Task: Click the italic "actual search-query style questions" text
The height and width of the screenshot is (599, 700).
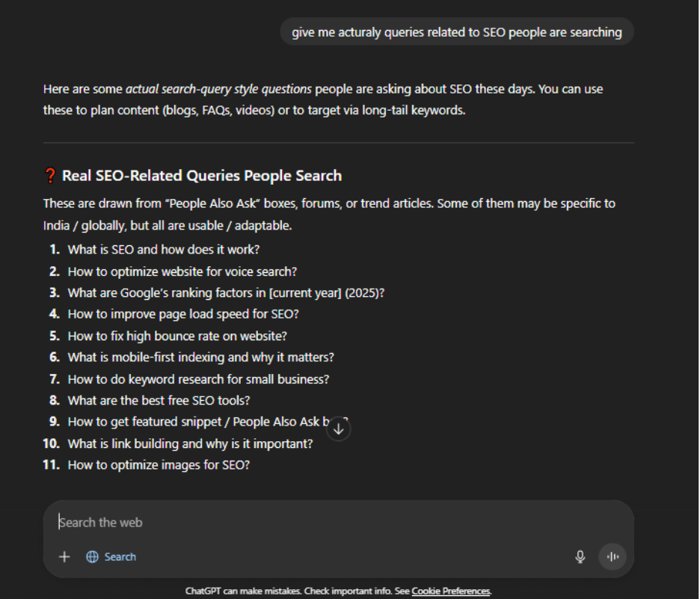Action: (x=218, y=89)
